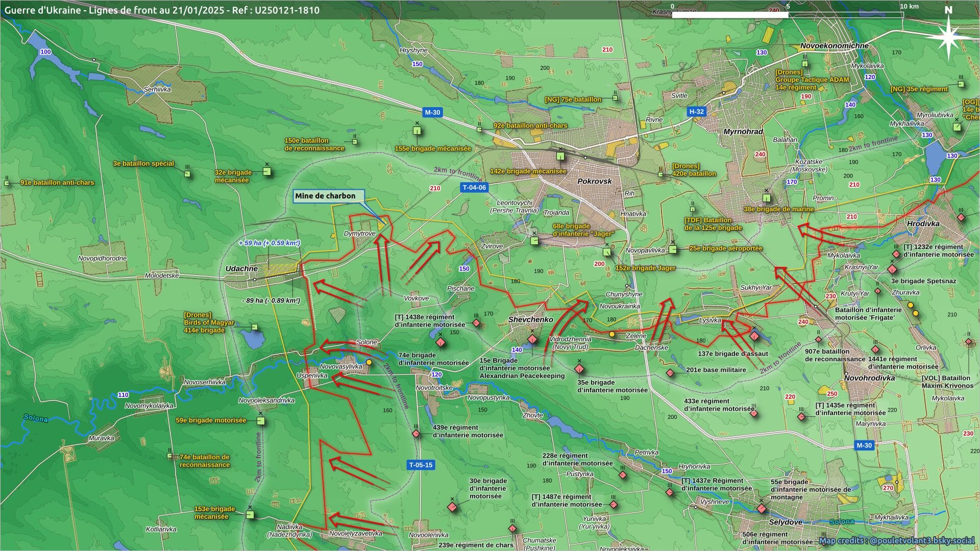This screenshot has height=551, width=980.
Task: Select the 3e bataillon spécial green marker
Action: 187,174
